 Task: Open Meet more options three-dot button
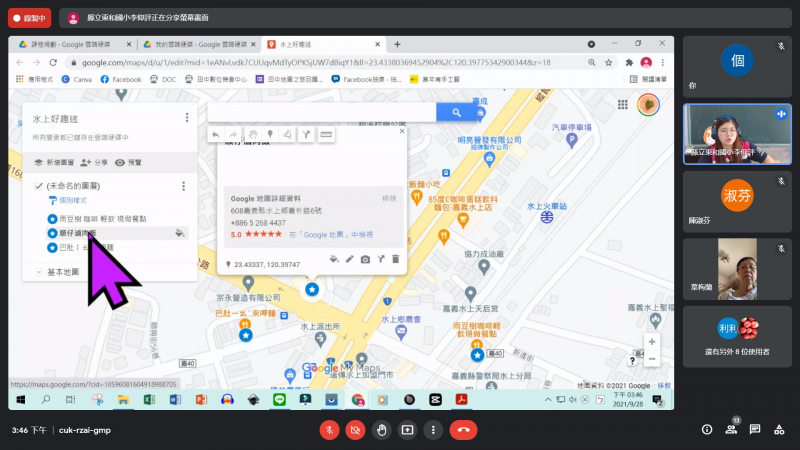click(x=433, y=430)
